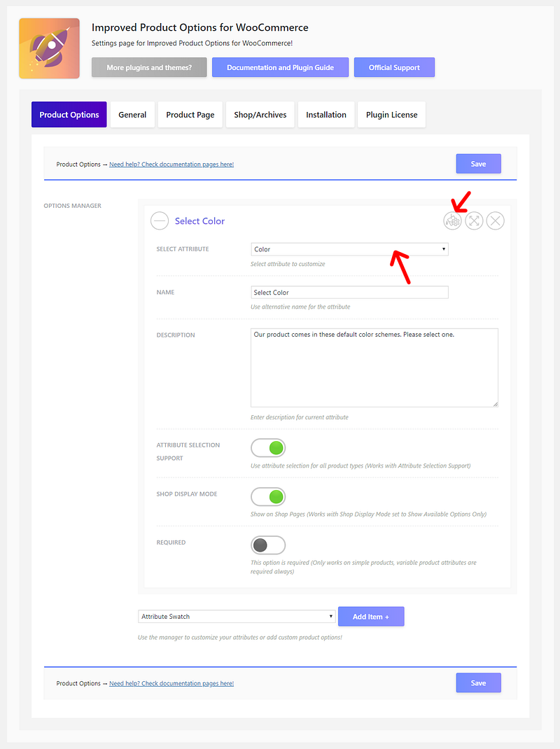560x749 pixels.
Task: Enable the Required switch
Action: (268, 545)
